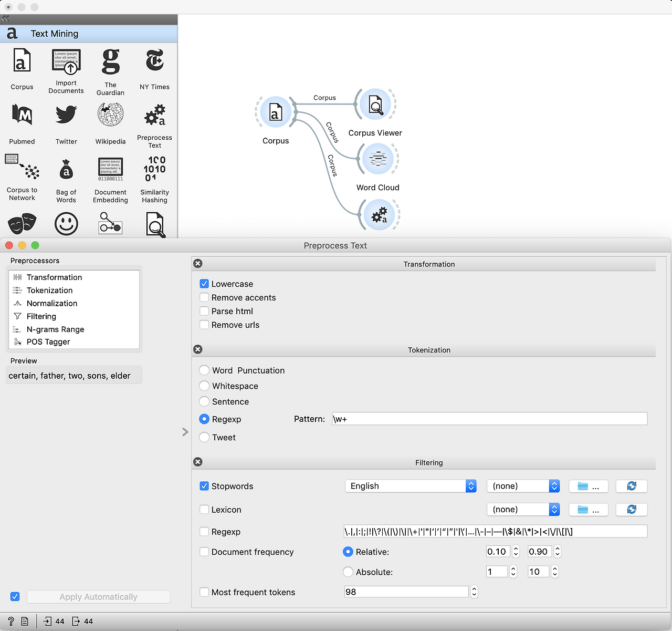
Task: Enable Document frequency filtering
Action: click(205, 552)
